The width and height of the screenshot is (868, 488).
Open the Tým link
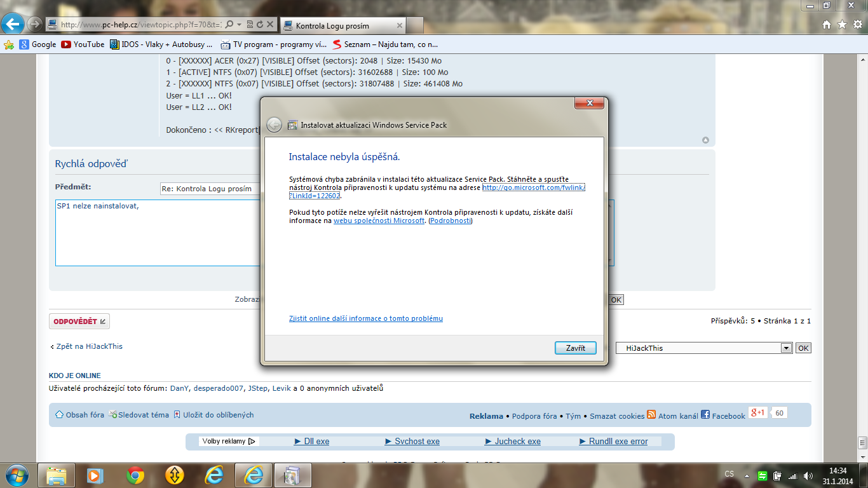(573, 416)
